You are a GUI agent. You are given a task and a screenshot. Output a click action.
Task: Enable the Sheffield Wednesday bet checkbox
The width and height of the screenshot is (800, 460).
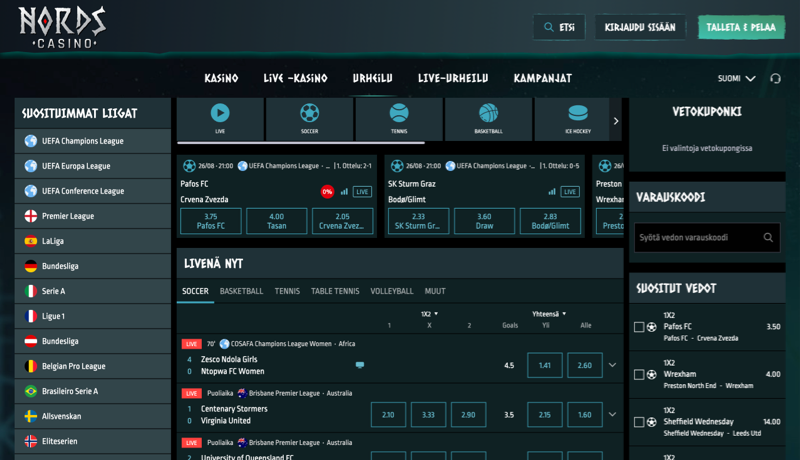click(639, 422)
